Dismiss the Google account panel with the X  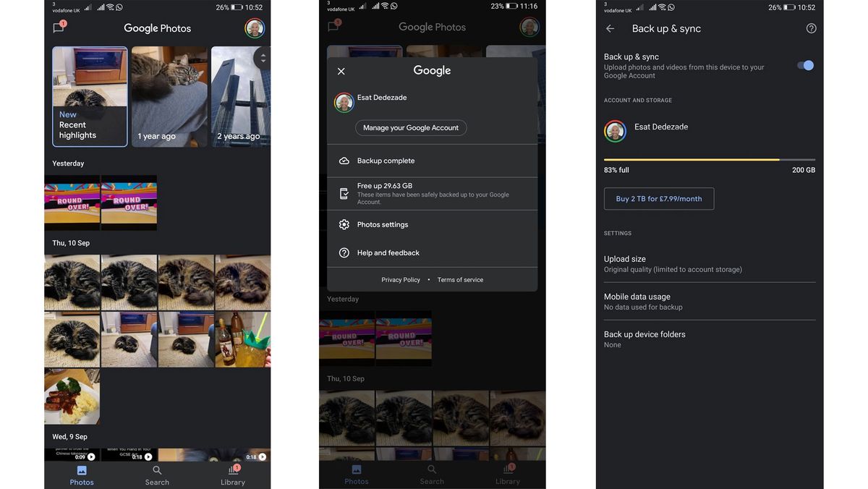click(x=341, y=70)
